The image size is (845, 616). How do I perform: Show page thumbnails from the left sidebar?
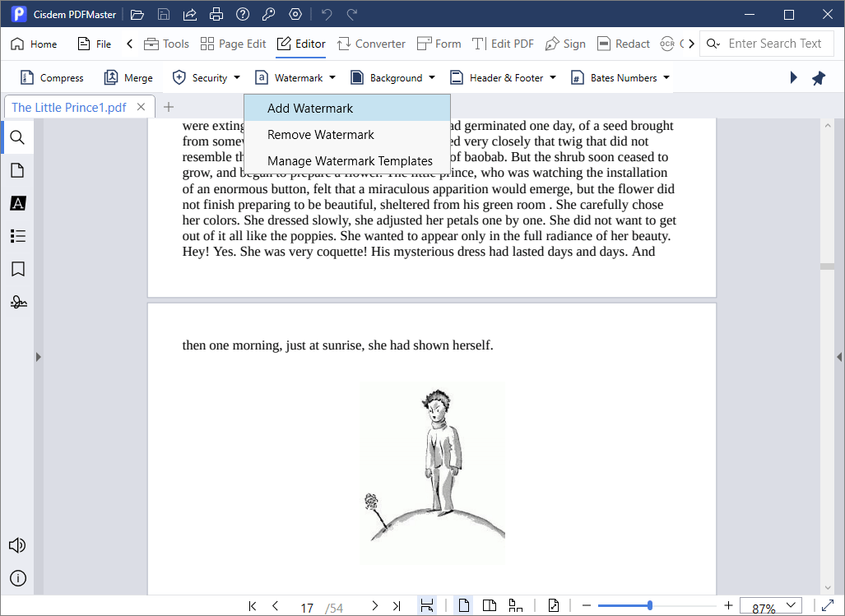[18, 170]
